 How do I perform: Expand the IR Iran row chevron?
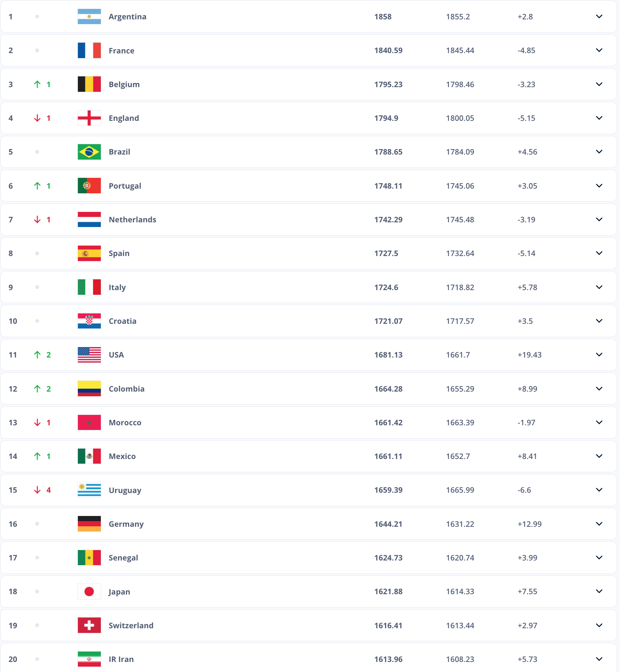point(599,659)
